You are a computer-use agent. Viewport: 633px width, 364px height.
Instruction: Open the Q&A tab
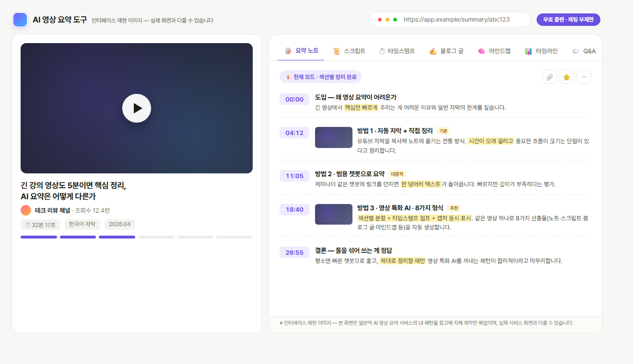click(x=584, y=50)
